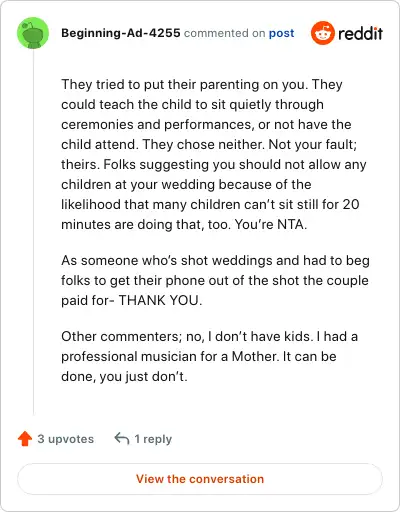Click the 'You're NTA.' sentence
This screenshot has width=400, height=512.
click(x=271, y=224)
